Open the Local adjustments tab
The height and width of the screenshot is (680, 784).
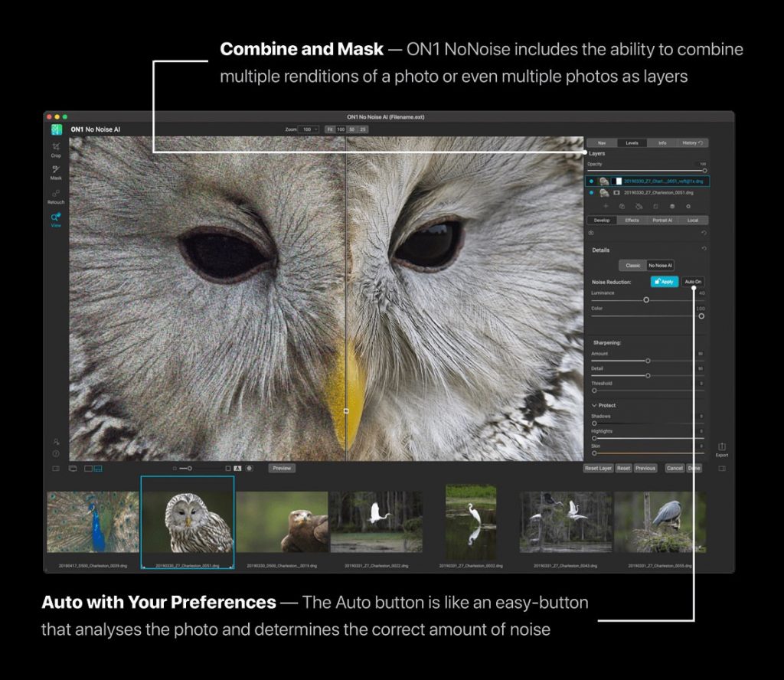692,221
